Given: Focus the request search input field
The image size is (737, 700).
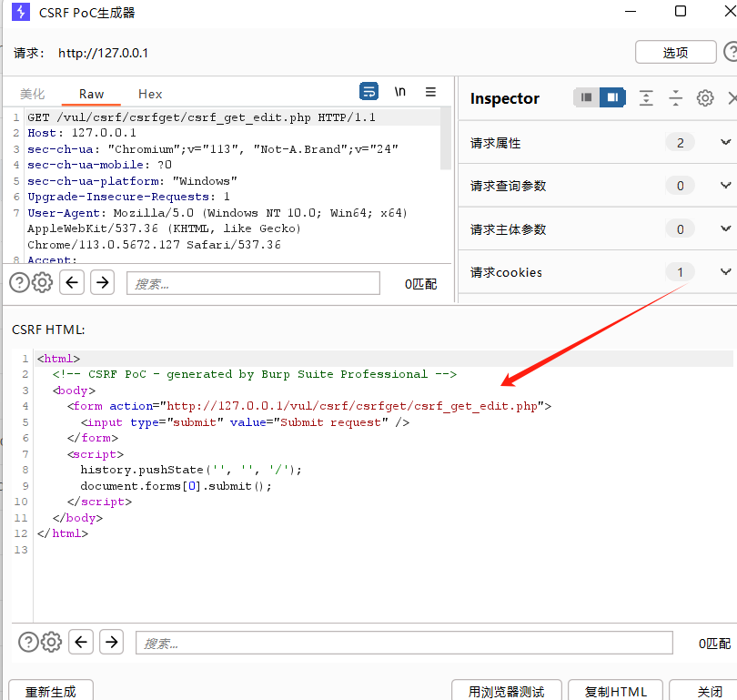Looking at the screenshot, I should pos(253,283).
